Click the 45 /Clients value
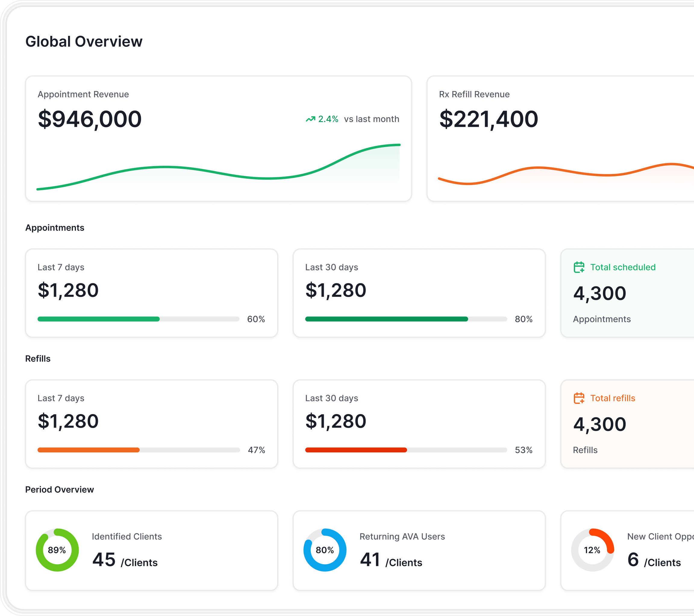The width and height of the screenshot is (694, 616). (125, 560)
